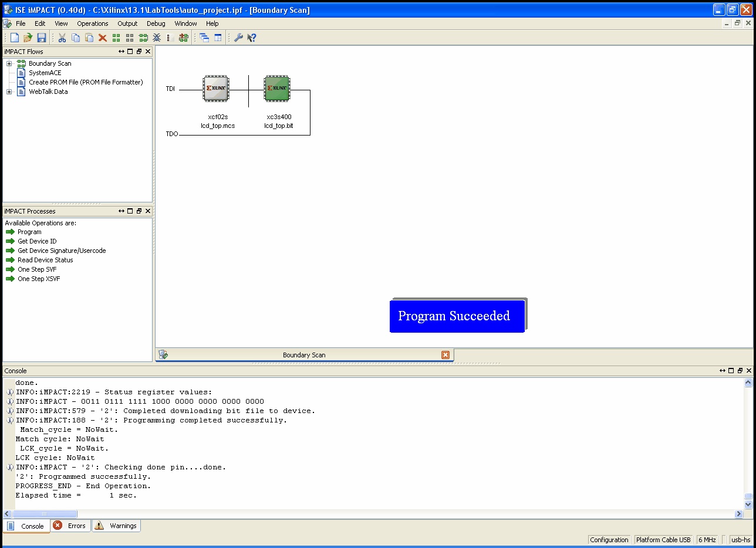The width and height of the screenshot is (756, 548).
Task: Click the red X Delete icon
Action: (x=103, y=38)
